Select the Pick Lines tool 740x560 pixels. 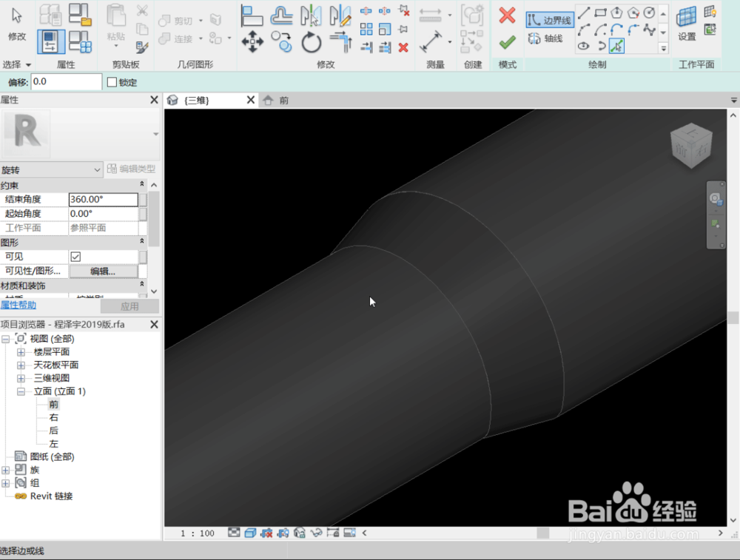click(x=617, y=46)
